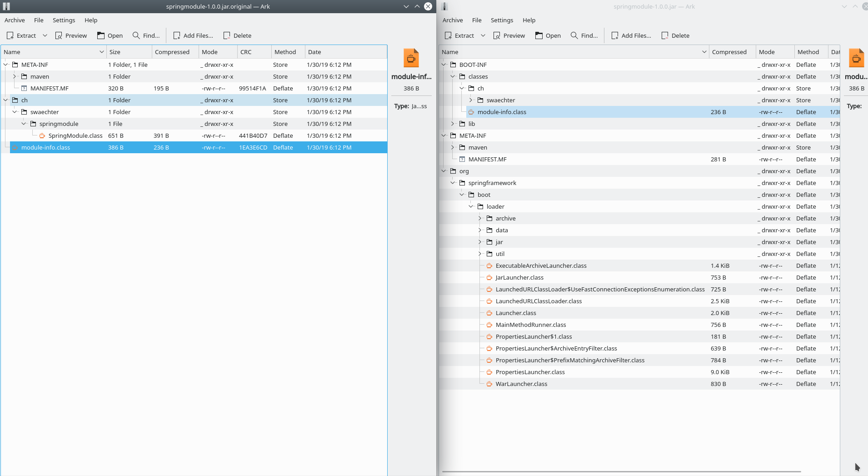Open the Help menu in right window
This screenshot has width=868, height=476.
click(529, 20)
